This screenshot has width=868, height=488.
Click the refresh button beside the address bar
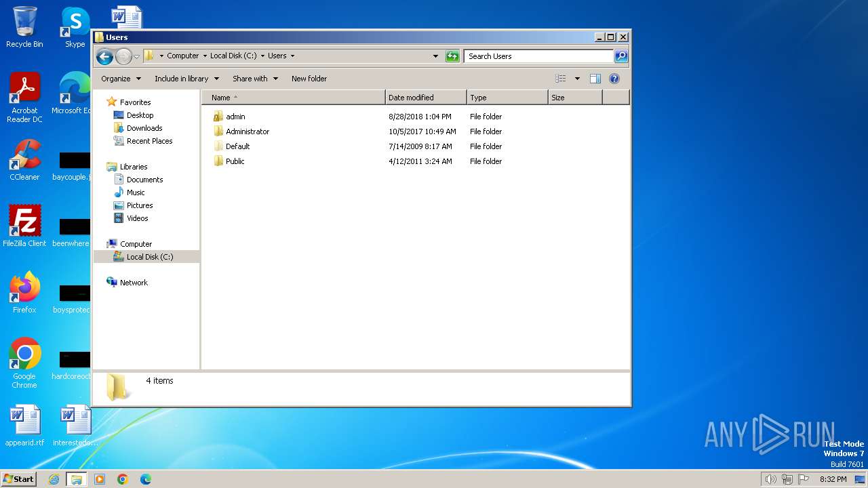tap(452, 56)
